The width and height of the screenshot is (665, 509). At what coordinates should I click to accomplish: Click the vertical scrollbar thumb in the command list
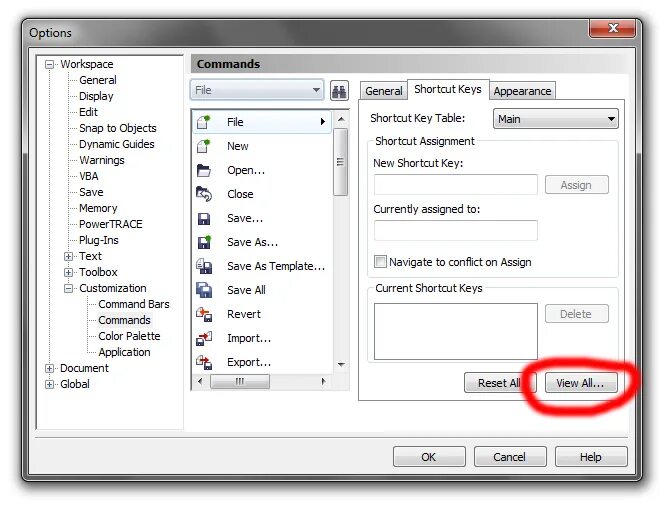coord(341,162)
